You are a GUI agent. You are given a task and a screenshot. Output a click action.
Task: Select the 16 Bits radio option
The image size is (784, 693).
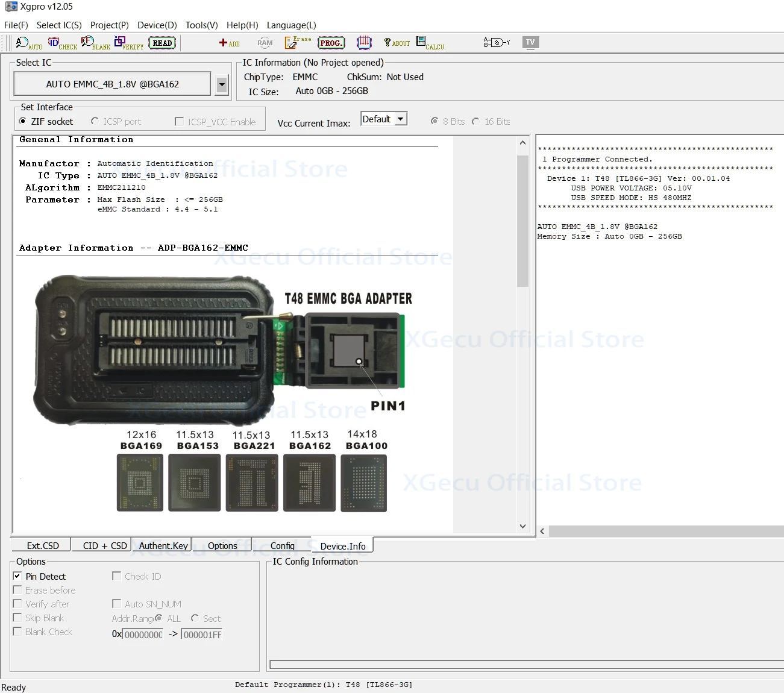(x=476, y=121)
